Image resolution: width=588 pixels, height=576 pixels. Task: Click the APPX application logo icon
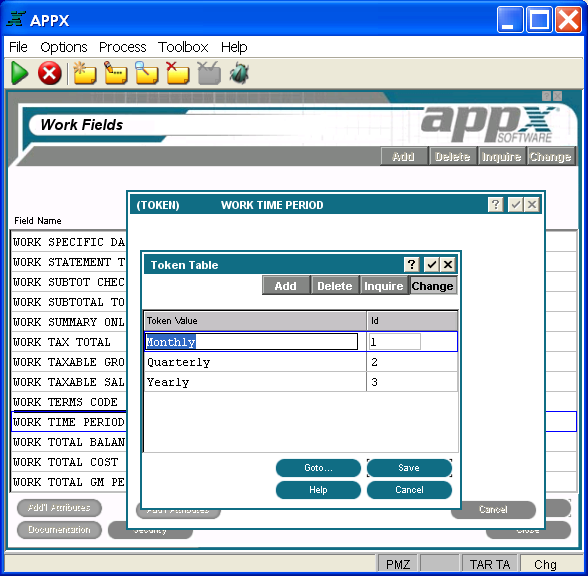tap(16, 19)
